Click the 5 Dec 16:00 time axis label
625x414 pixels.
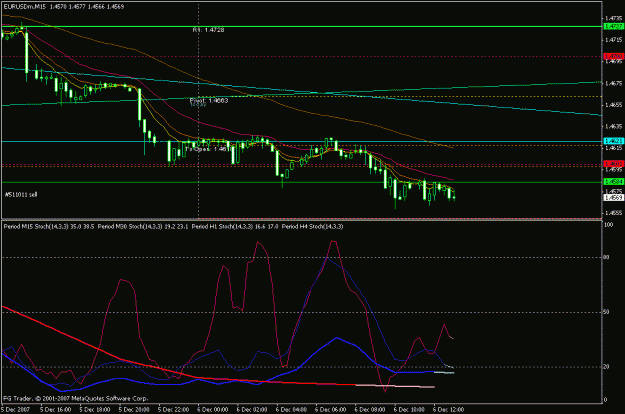click(55, 409)
